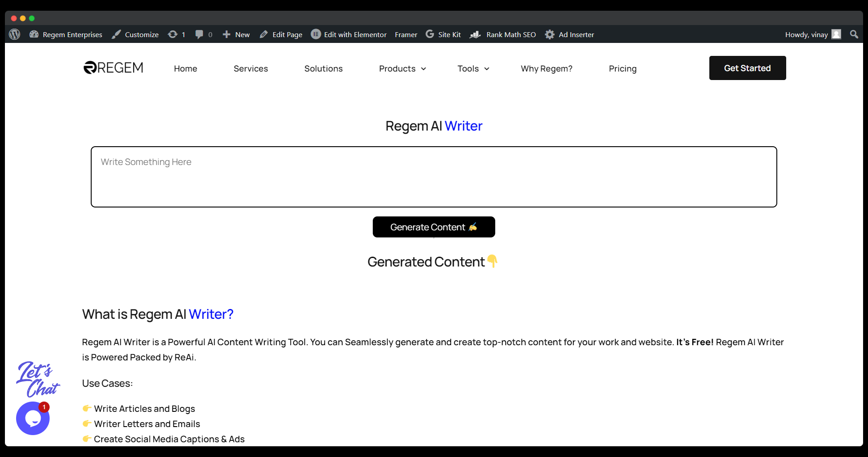Open the Services nav item
Image resolution: width=868 pixels, height=457 pixels.
click(251, 68)
